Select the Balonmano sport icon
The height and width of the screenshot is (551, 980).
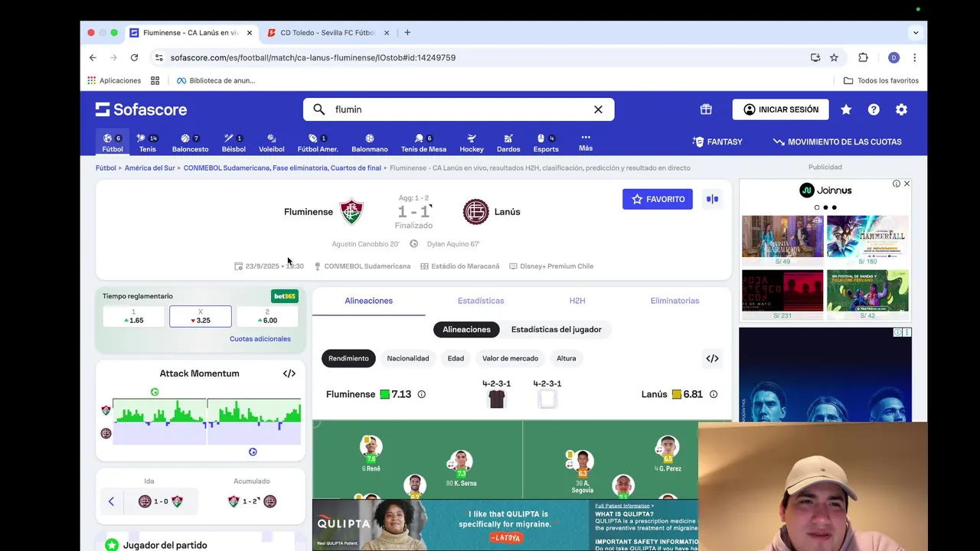click(370, 142)
